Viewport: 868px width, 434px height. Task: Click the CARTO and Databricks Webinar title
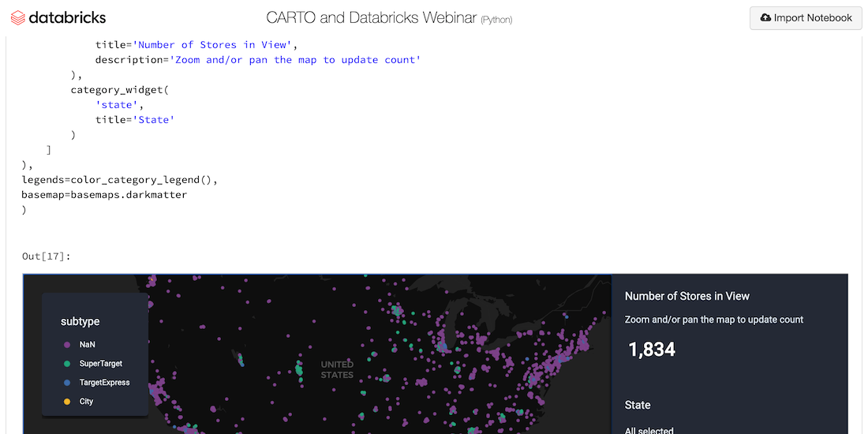click(371, 17)
